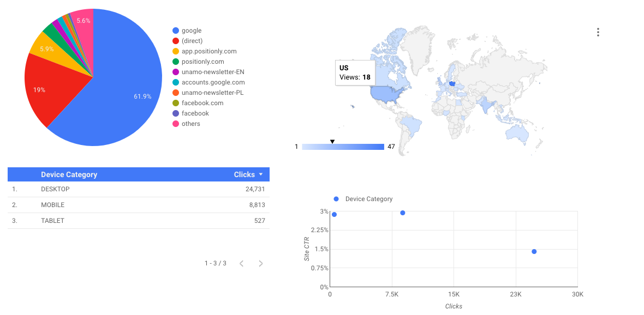Screen dimensions: 644x315
Task: Click the Device Category scatter legend dot
Action: (x=336, y=199)
